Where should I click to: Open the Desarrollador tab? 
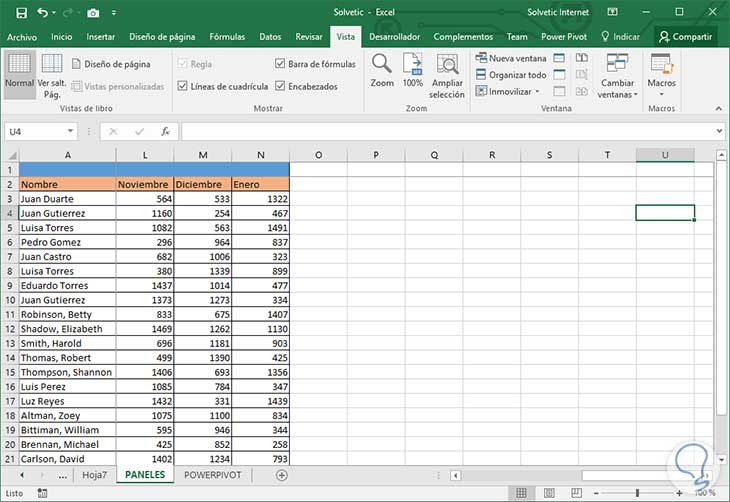394,37
